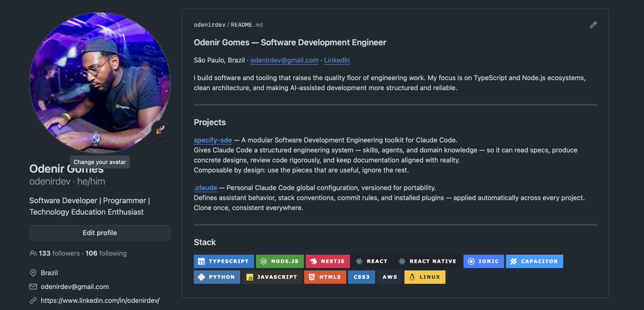
Task: Click the envelope icon beside the email
Action: click(x=33, y=286)
